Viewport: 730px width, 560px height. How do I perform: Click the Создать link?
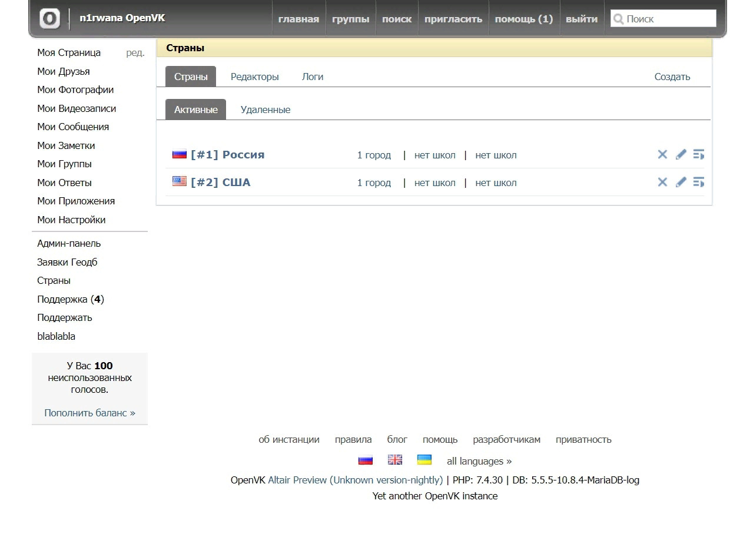pos(672,77)
